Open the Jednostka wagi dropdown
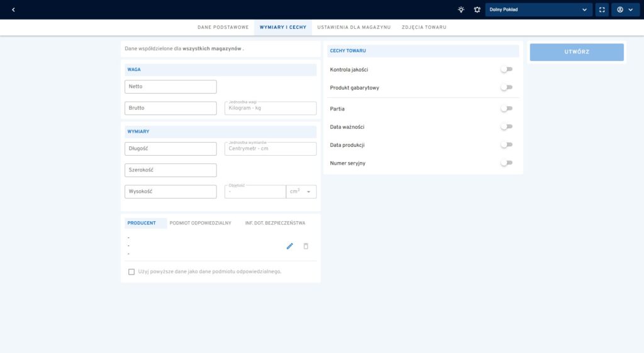This screenshot has width=644, height=353. pos(270,108)
